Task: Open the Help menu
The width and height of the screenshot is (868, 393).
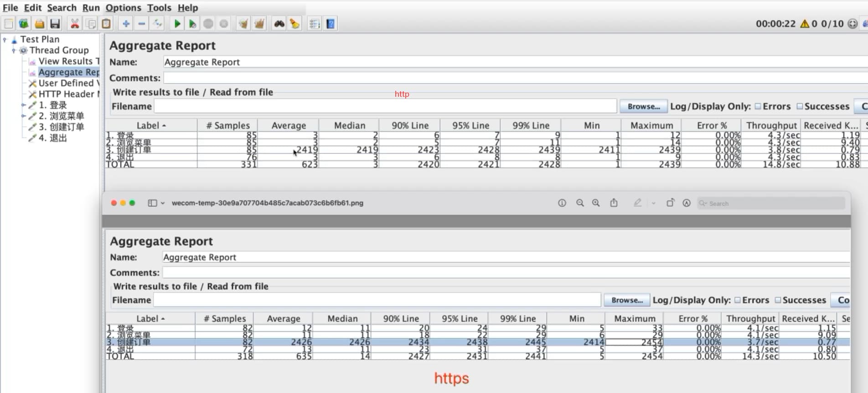Action: point(188,8)
